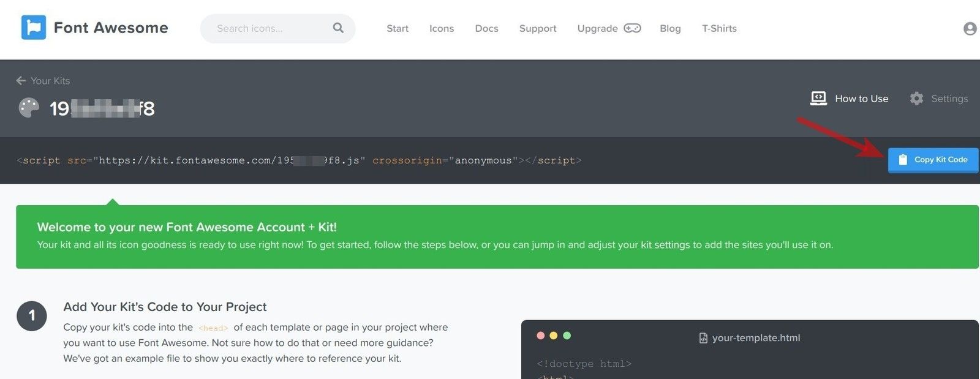Viewport: 980px width, 379px height.
Task: Click the back arrow next to Your Kits
Action: click(x=21, y=81)
